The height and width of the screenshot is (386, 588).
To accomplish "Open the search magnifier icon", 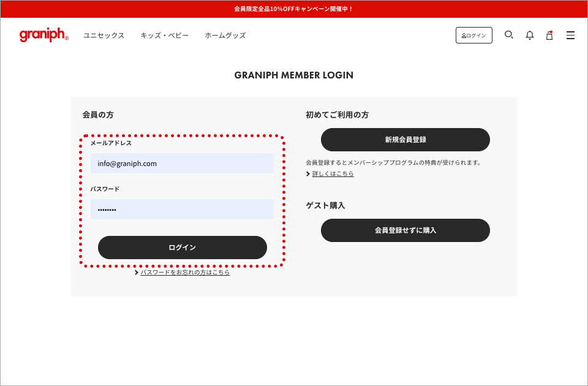I will [x=508, y=35].
